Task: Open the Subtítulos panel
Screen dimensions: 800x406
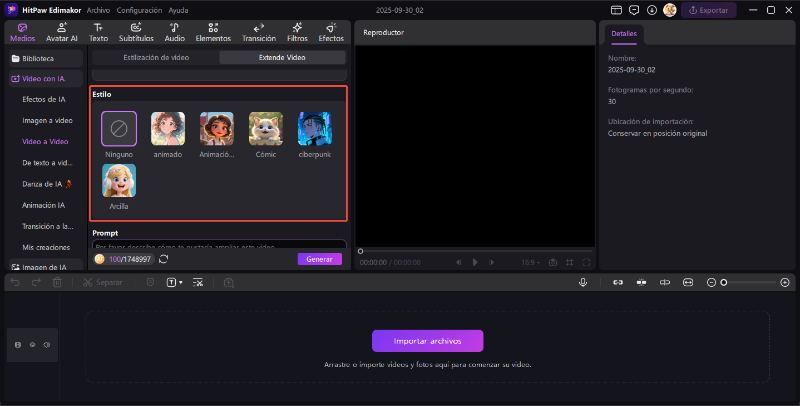Action: (x=136, y=32)
